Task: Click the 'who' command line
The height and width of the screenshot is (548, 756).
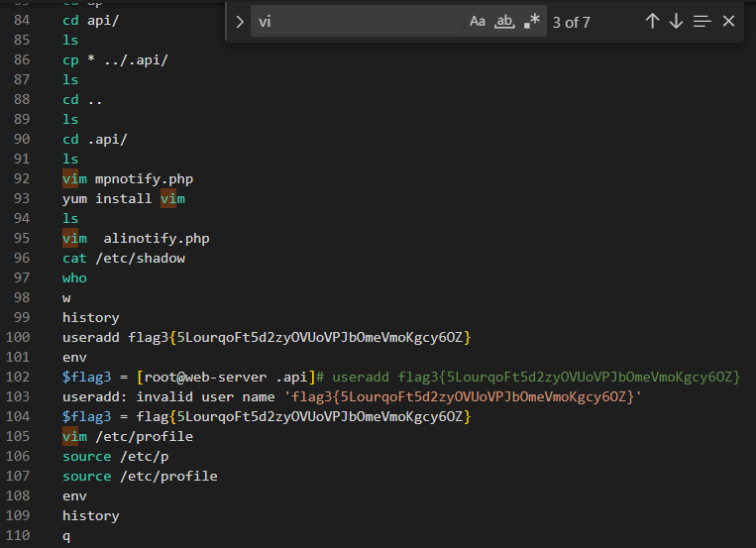Action: pyautogui.click(x=74, y=277)
